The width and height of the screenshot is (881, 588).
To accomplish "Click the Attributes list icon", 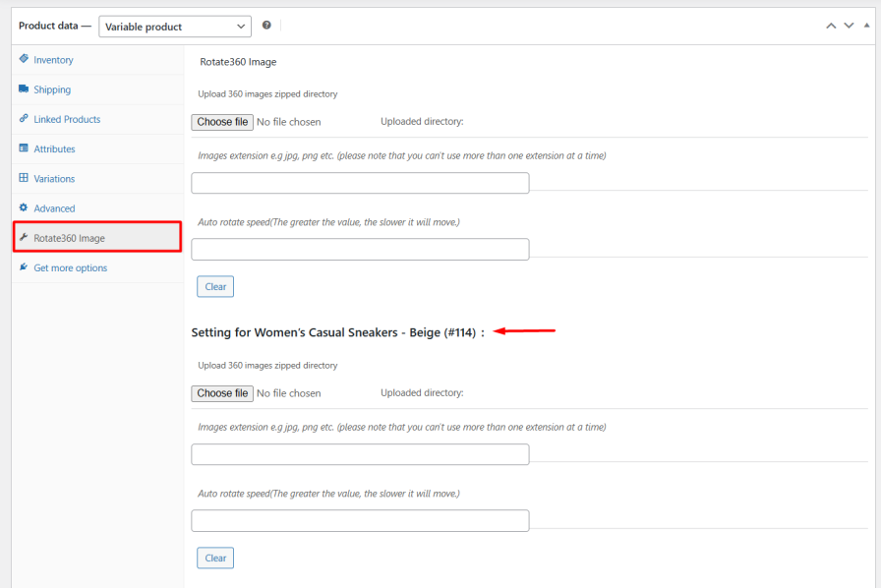I will pyautogui.click(x=24, y=147).
